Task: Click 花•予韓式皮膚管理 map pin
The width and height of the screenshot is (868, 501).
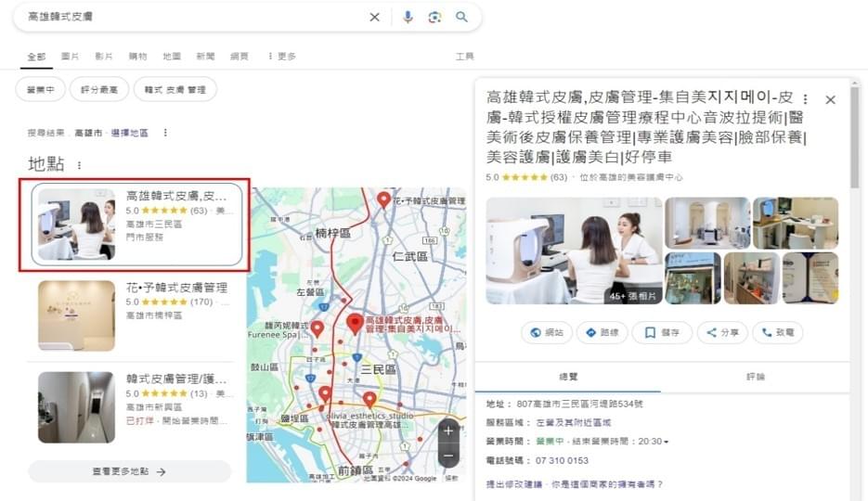Action: [383, 199]
